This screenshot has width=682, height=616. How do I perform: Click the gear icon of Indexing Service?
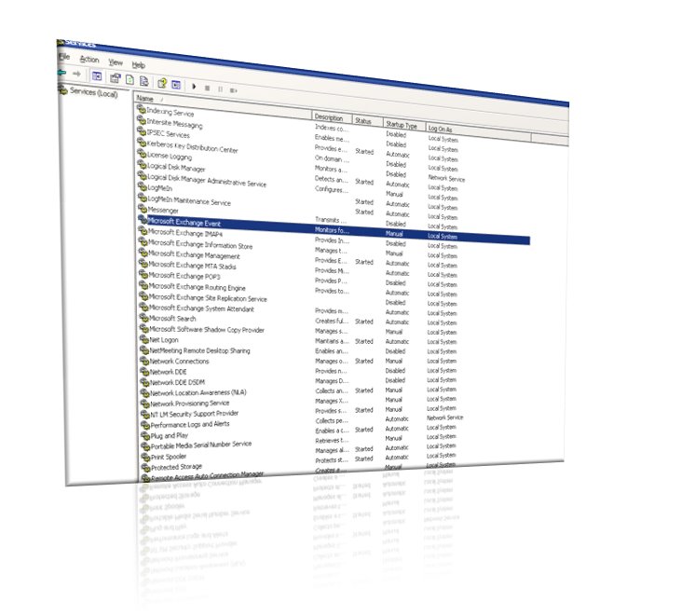pyautogui.click(x=142, y=109)
